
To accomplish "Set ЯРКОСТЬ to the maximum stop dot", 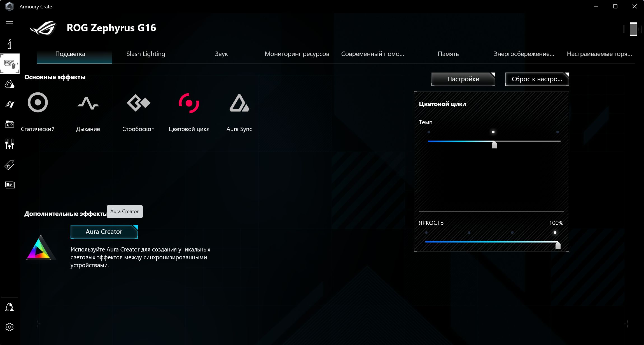I will coord(555,232).
